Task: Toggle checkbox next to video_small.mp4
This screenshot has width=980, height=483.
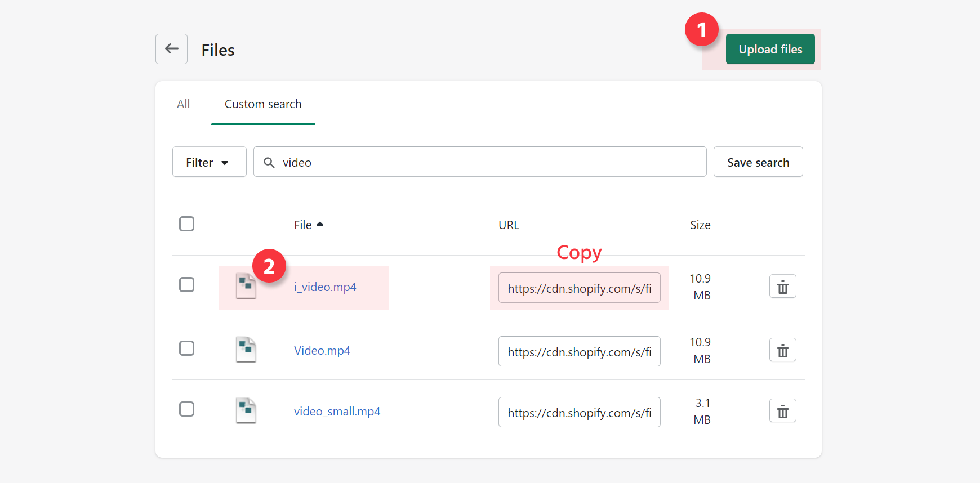Action: [186, 409]
